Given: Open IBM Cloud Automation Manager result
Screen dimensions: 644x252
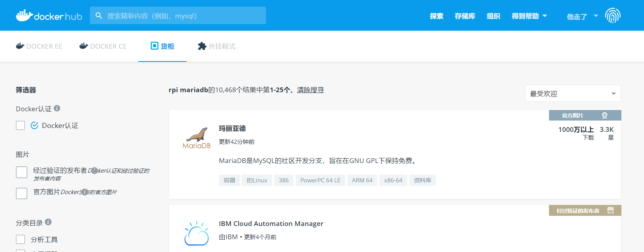Looking at the screenshot, I should (x=271, y=224).
